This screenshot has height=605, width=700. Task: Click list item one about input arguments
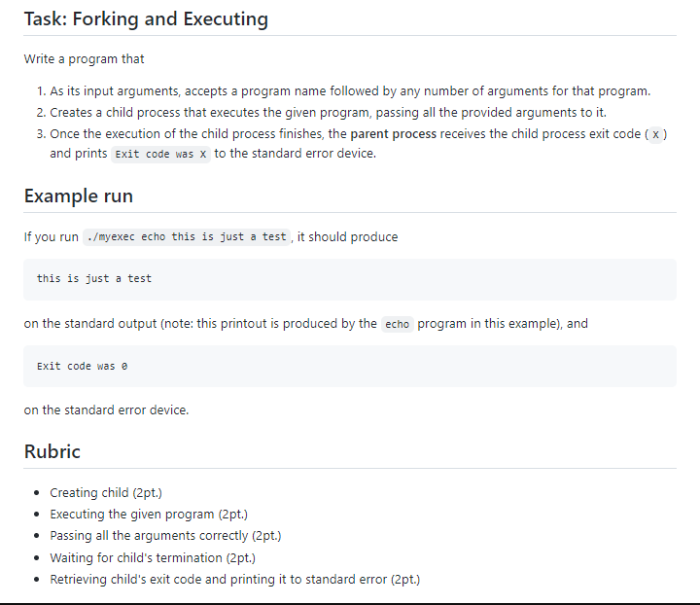pyautogui.click(x=350, y=91)
